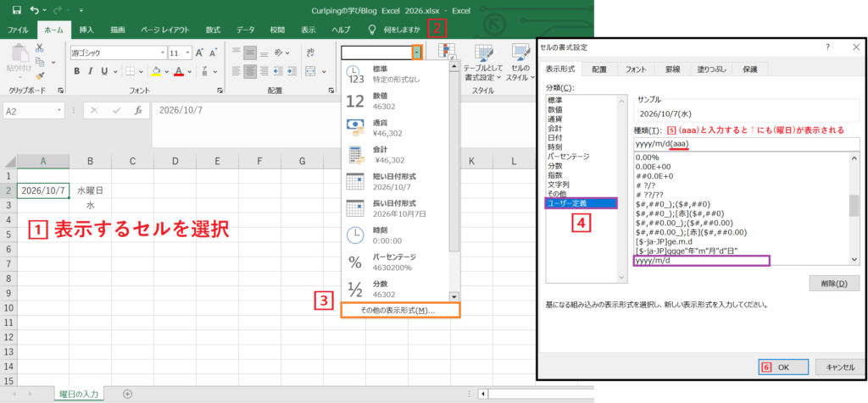
Task: Click cell B2 containing 水曜日
Action: click(90, 190)
